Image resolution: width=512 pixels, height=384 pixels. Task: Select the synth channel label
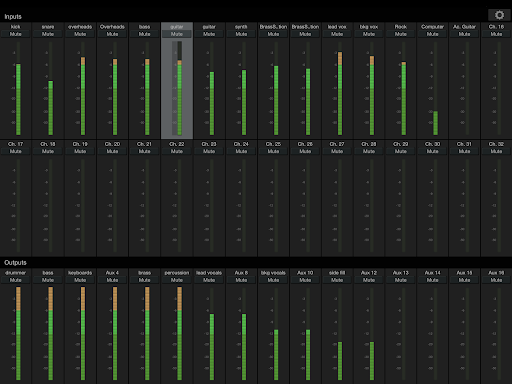click(241, 27)
